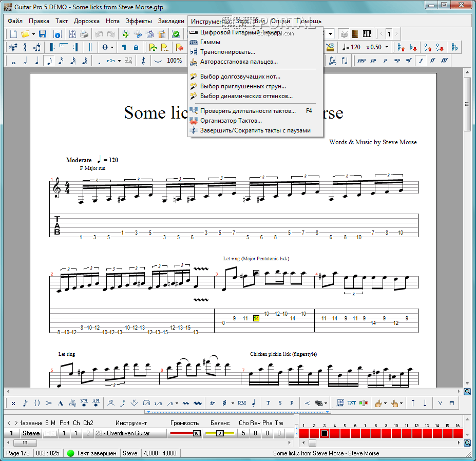This screenshot has height=461, width=476.
Task: Toggle Solo for the Steve track
Action: click(x=46, y=433)
